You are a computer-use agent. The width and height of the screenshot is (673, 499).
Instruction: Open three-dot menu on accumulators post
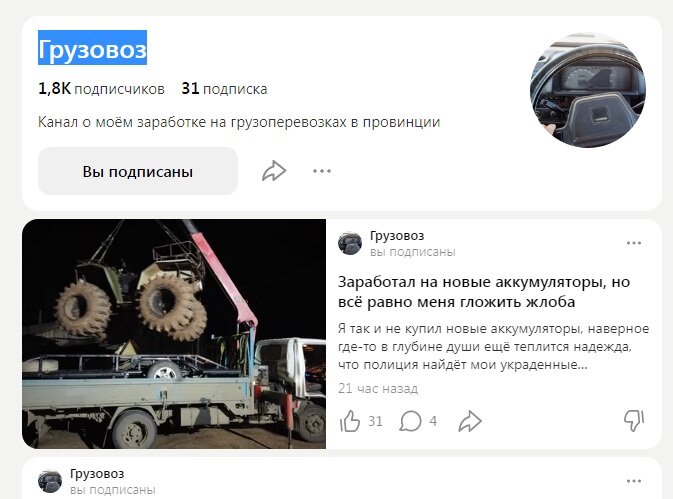[634, 243]
